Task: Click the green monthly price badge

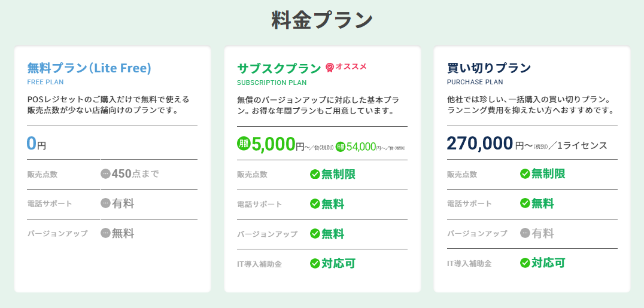Action: 244,144
